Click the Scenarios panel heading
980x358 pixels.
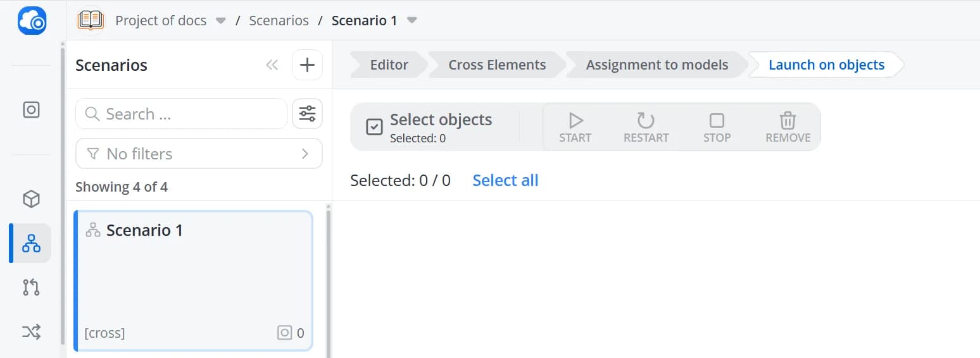[111, 65]
